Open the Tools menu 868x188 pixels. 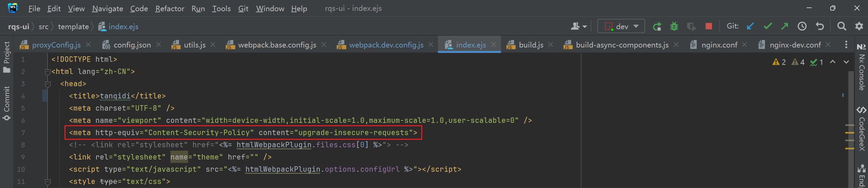221,8
